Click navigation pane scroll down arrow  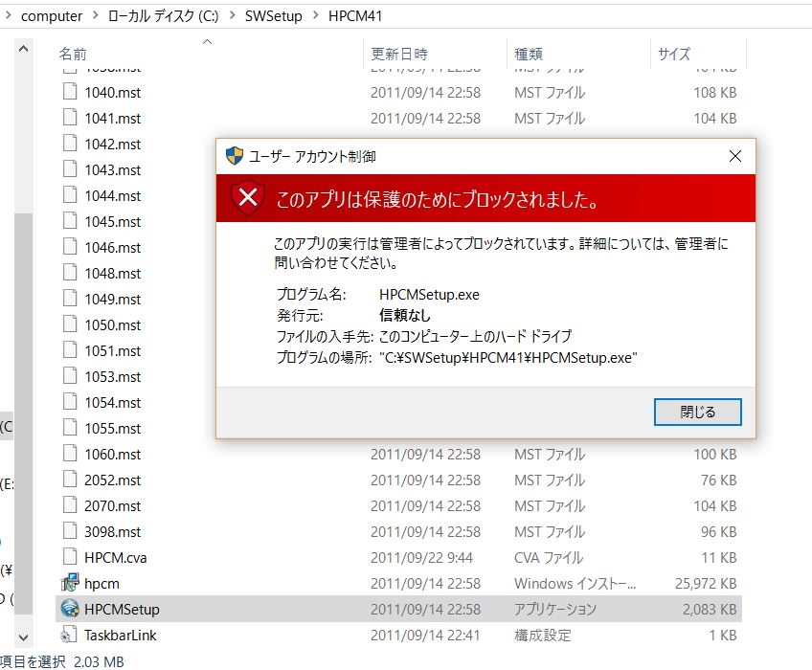coord(23,637)
